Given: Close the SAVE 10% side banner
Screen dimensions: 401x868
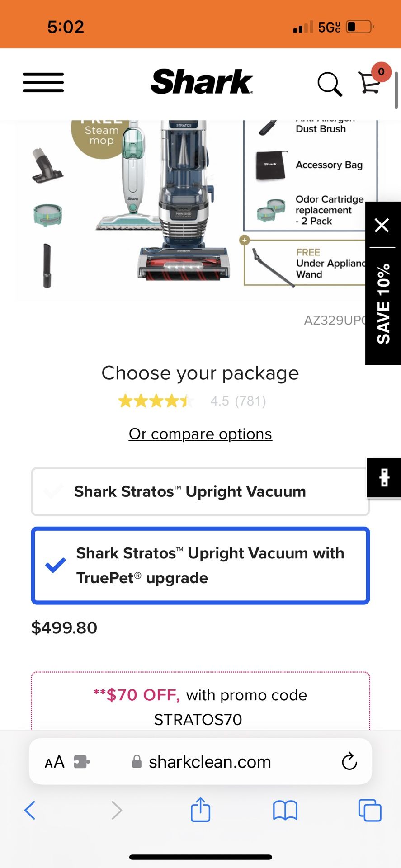Looking at the screenshot, I should pos(382,225).
